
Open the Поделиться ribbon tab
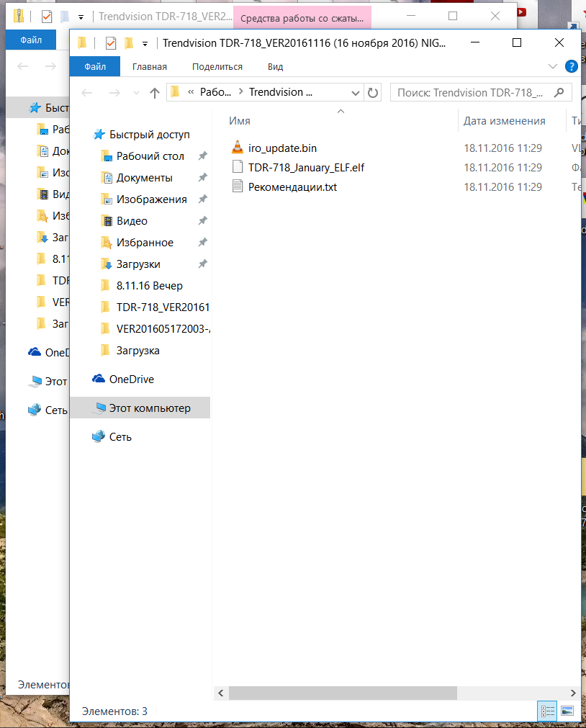click(217, 67)
